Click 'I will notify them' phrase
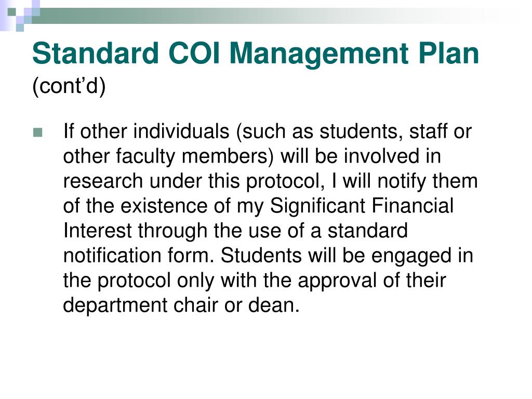This screenshot has height=399, width=532. (404, 181)
